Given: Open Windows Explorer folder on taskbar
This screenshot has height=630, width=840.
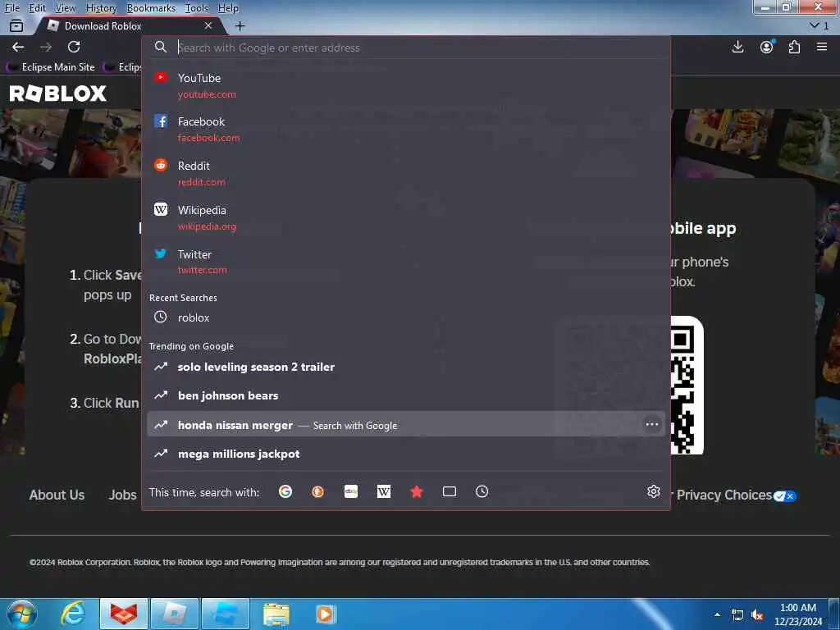Looking at the screenshot, I should [x=276, y=614].
